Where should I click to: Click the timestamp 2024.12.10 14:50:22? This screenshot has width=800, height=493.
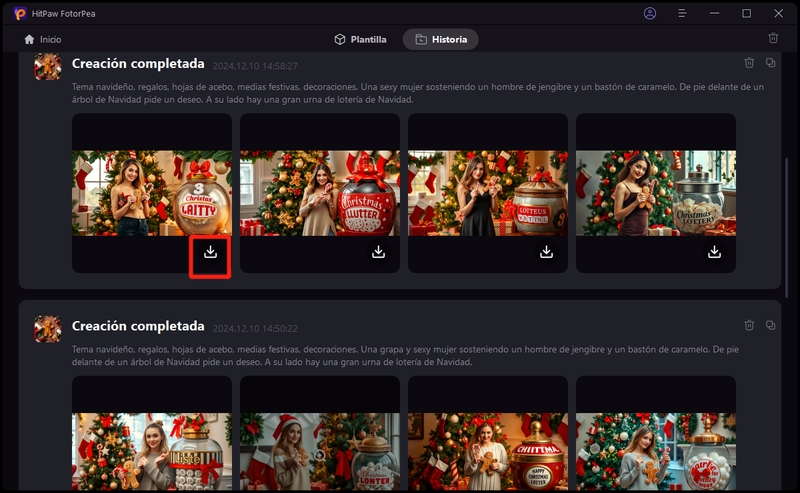coord(255,328)
